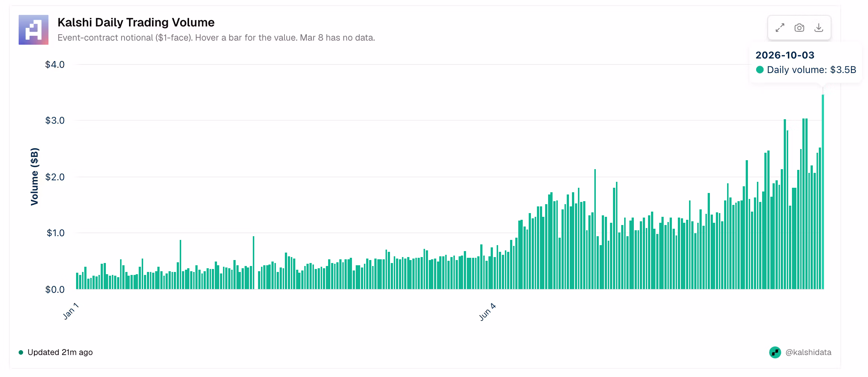Click the @kalshidata avatar icon
The height and width of the screenshot is (377, 868).
coord(775,352)
